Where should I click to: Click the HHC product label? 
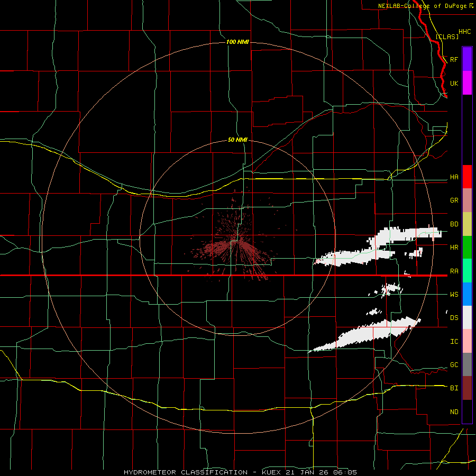(465, 32)
